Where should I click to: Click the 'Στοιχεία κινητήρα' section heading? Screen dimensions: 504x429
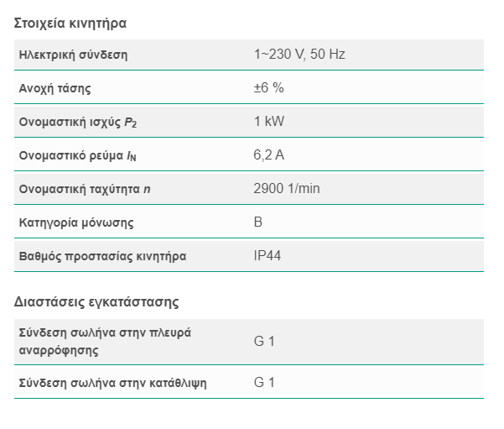(70, 23)
